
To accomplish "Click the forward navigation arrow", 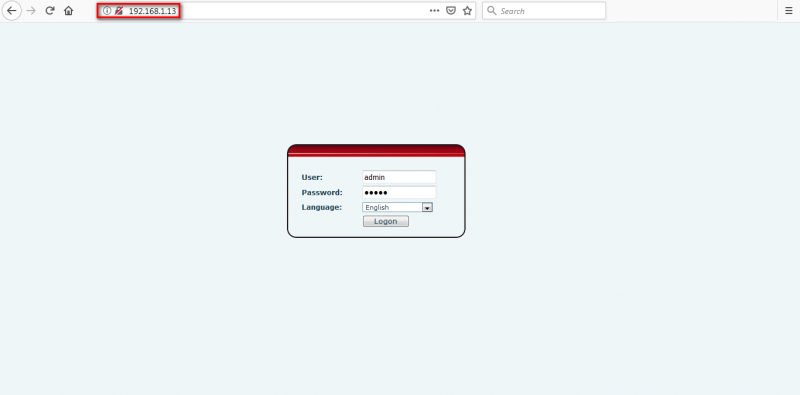I will click(31, 11).
